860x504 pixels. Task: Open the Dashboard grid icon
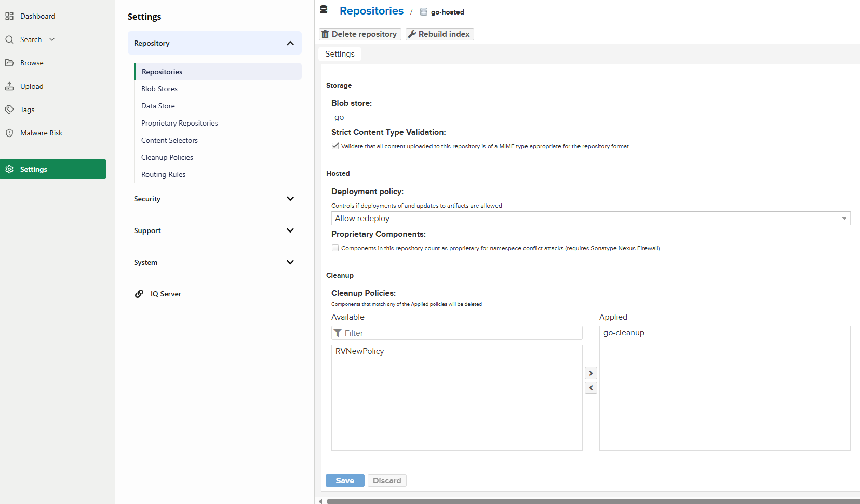click(x=9, y=16)
